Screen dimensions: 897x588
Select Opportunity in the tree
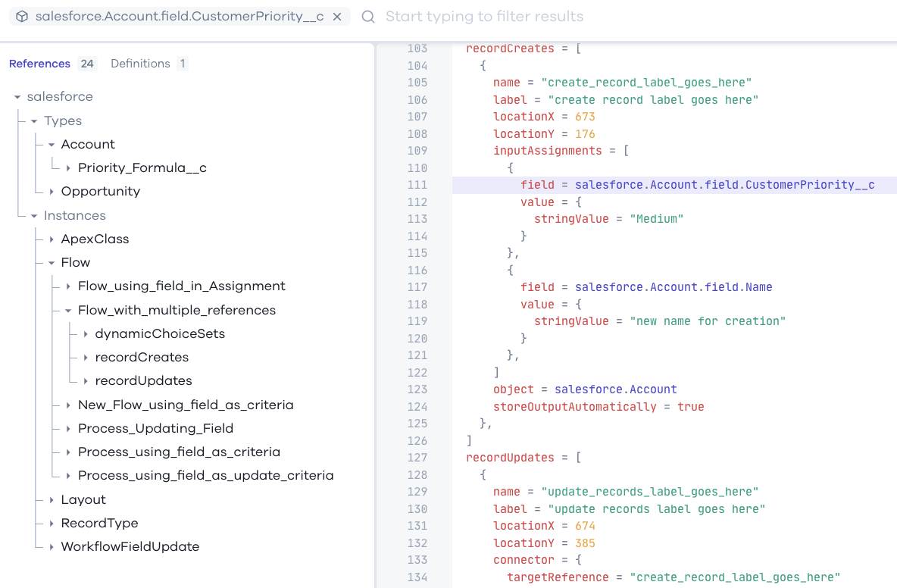tap(101, 192)
